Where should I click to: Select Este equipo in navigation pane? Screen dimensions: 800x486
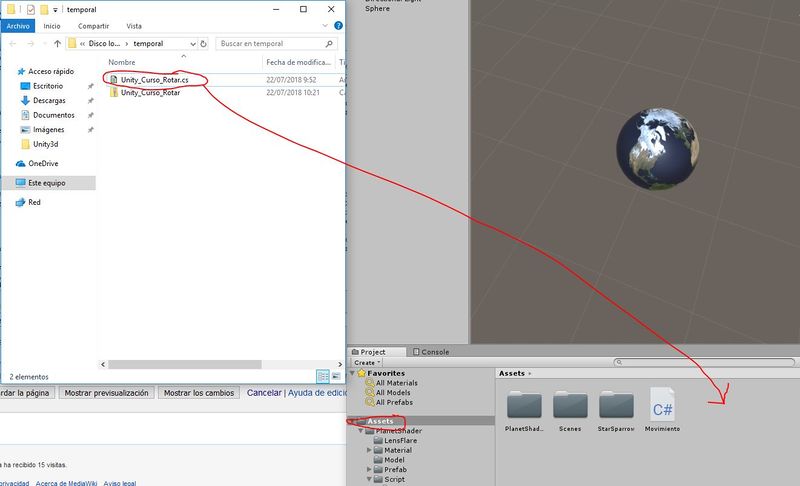tap(48, 183)
